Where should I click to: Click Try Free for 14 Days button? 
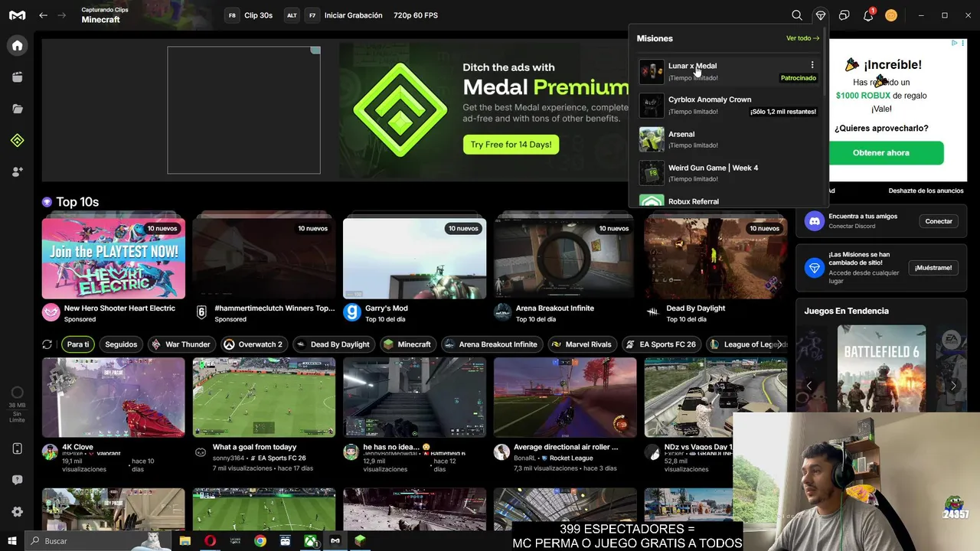point(511,145)
